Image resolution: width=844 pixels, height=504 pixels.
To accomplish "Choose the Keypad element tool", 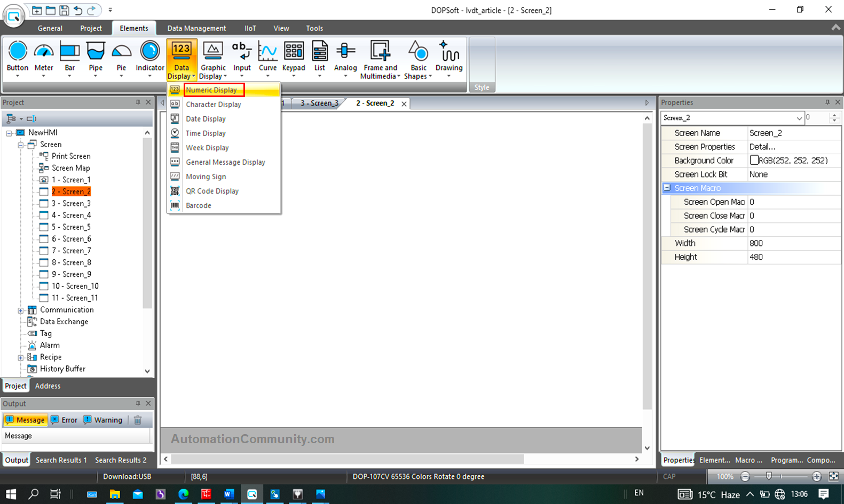I will 294,59.
